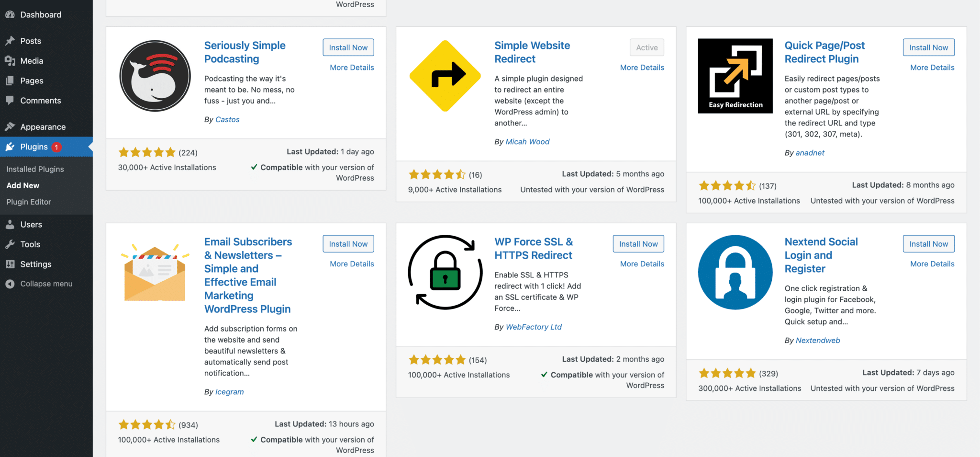Click the yellow Simple Website Redirect icon
This screenshot has width=980, height=457.
[x=445, y=76]
